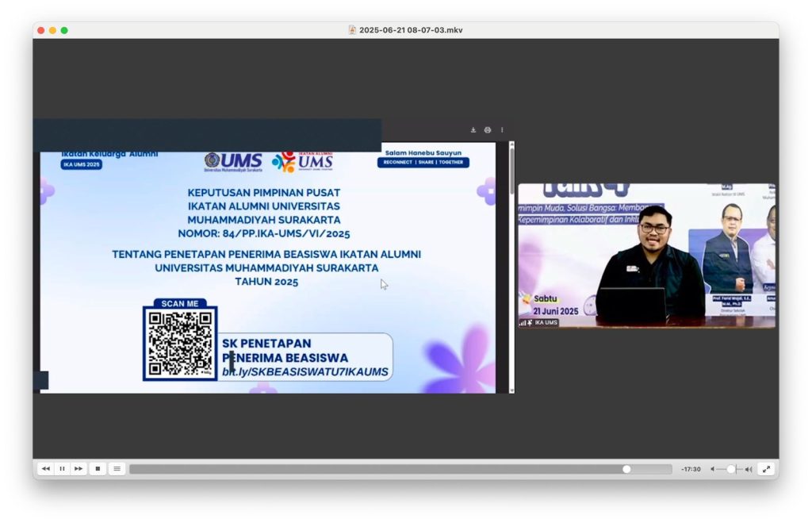Select the speaker webcam video tile
Screen dimensions: 812x523
[x=647, y=256]
